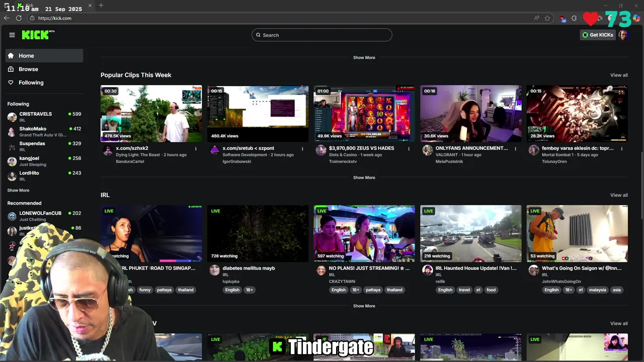Screen dimensions: 644x362
Task: Go to Home in sidebar
Action: pyautogui.click(x=44, y=56)
